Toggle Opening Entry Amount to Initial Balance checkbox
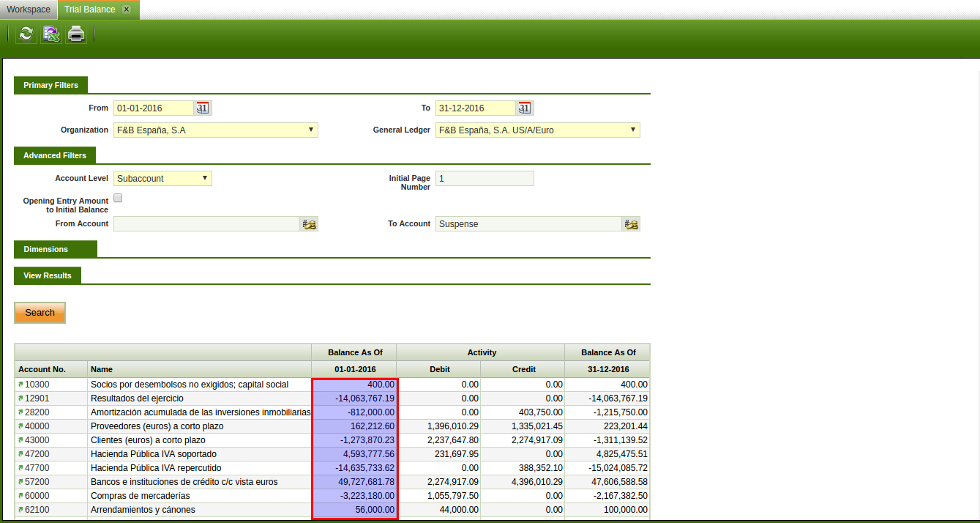 (x=118, y=199)
